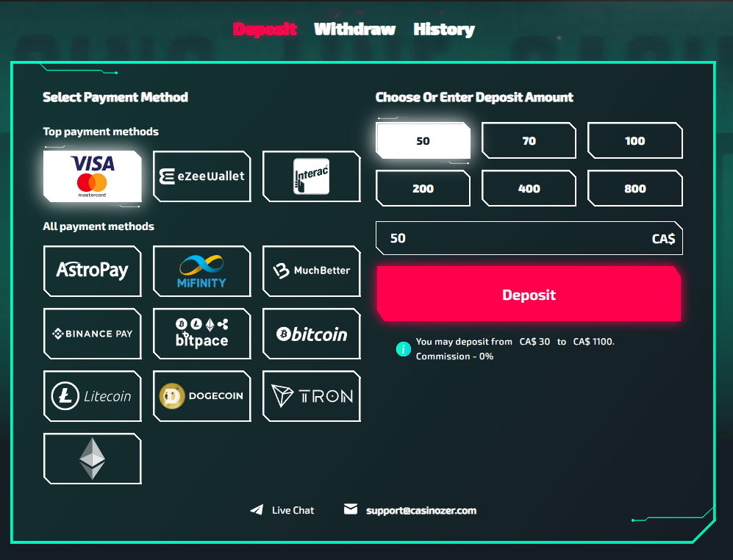Click the 'Select Payment Method' heading
The height and width of the screenshot is (560, 733).
(115, 97)
